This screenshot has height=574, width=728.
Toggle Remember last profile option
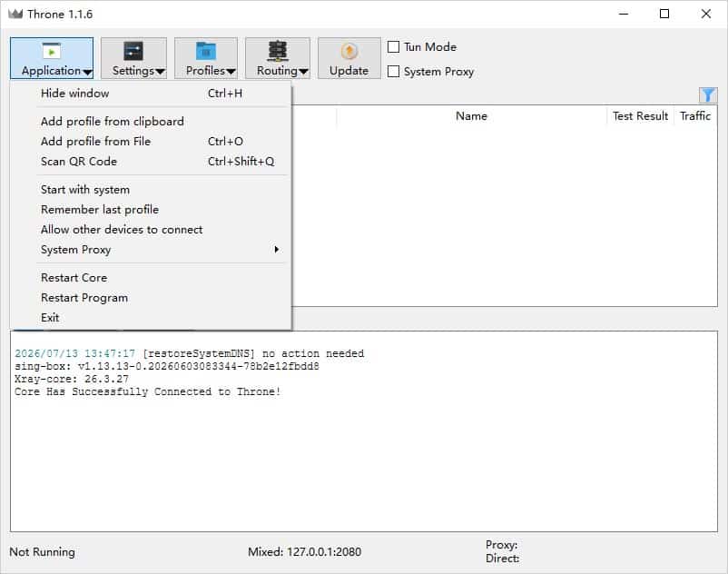tap(151, 210)
